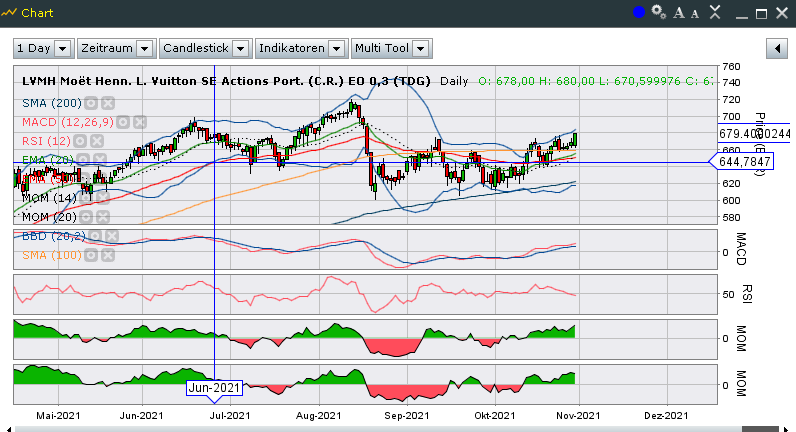Viewport: 796px width, 432px height.
Task: Expand the Candlestick chart type dropdown arrow
Action: [241, 49]
